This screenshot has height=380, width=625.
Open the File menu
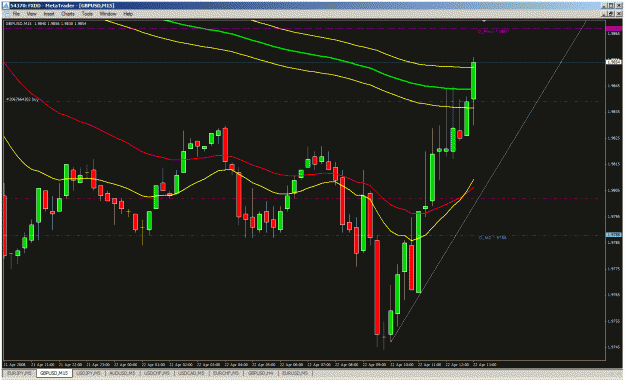(16, 14)
